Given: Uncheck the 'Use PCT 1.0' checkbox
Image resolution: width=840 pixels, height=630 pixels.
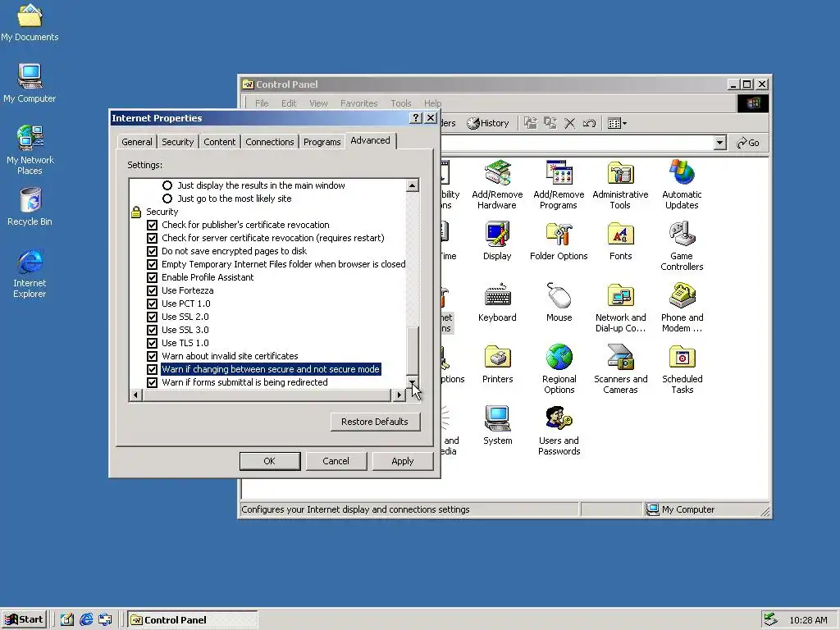Looking at the screenshot, I should [152, 304].
